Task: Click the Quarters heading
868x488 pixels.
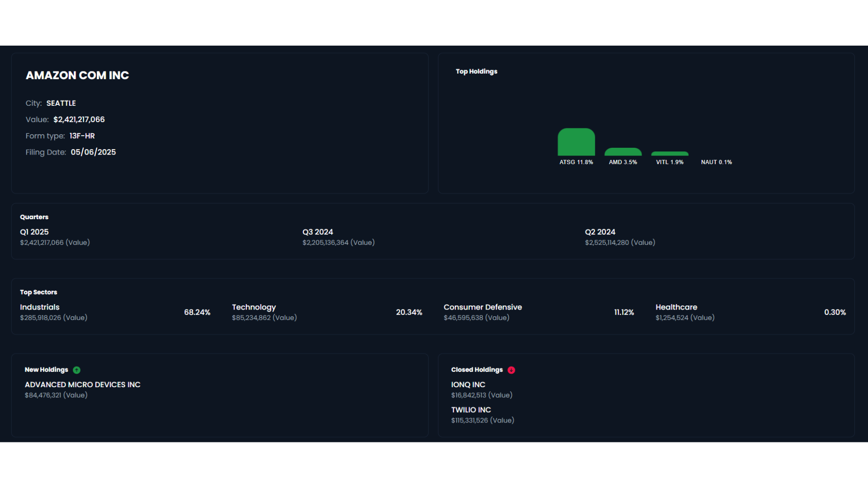Action: tap(34, 217)
